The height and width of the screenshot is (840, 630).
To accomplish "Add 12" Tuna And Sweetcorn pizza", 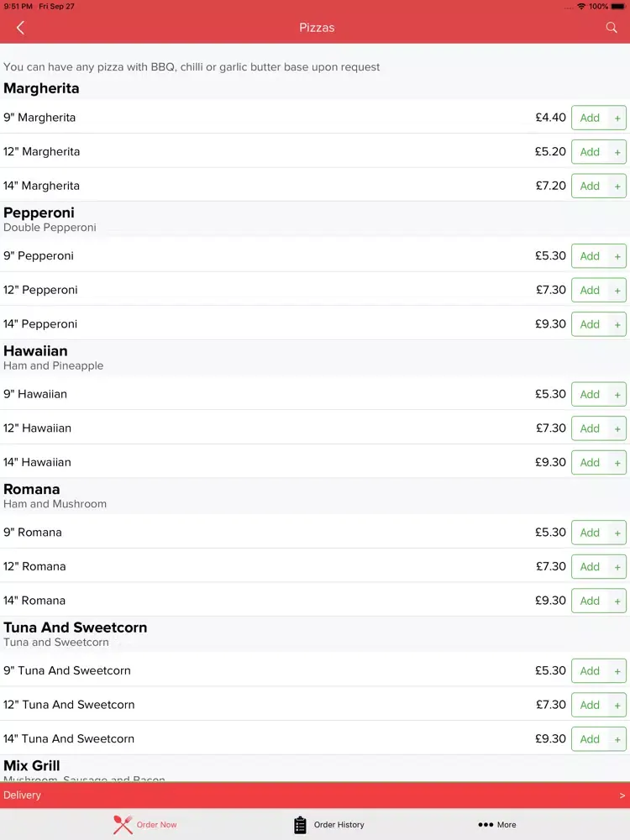I will pyautogui.click(x=590, y=705).
